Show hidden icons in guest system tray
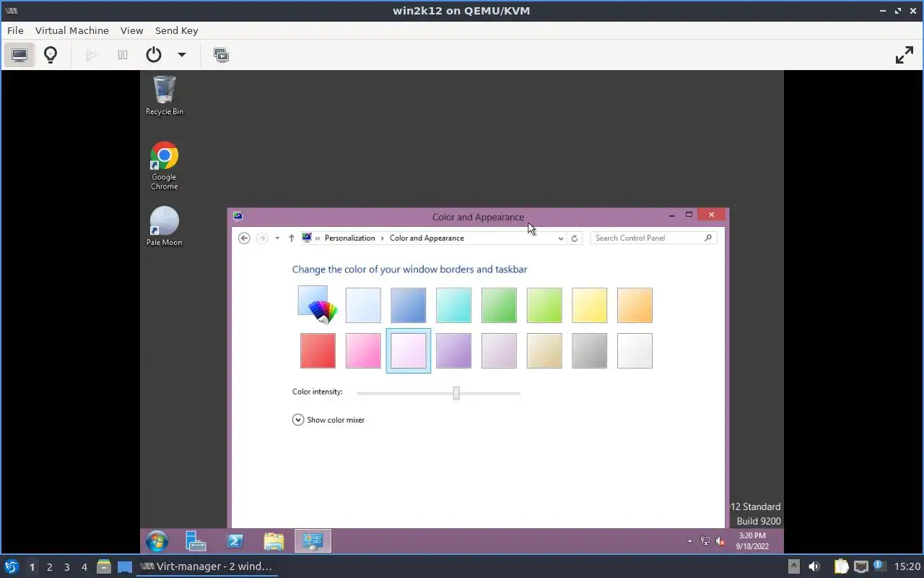Screen dimensions: 924x578 [x=689, y=541]
